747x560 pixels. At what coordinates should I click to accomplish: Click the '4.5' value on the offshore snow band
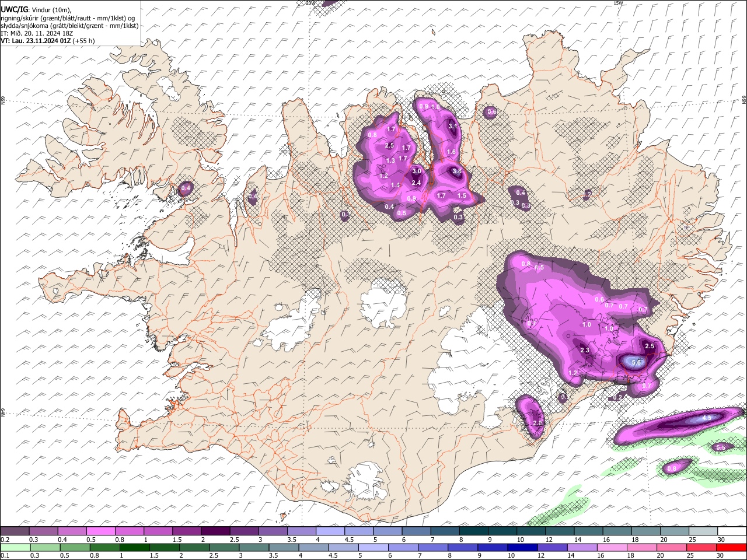tap(707, 418)
